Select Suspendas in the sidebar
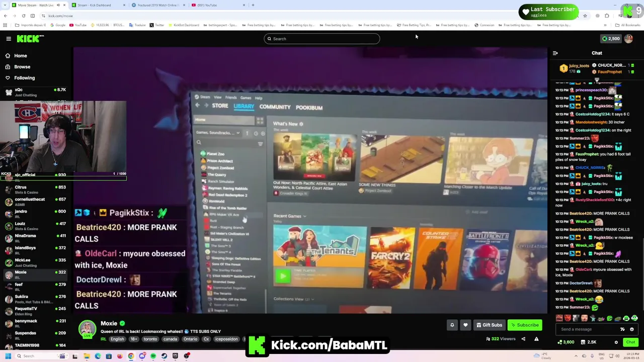Image resolution: width=644 pixels, height=362 pixels. coord(35,335)
